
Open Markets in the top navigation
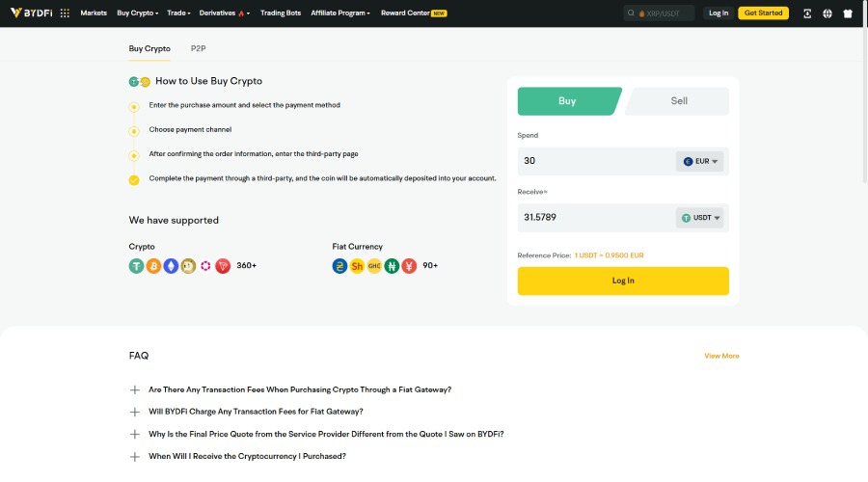pos(94,13)
